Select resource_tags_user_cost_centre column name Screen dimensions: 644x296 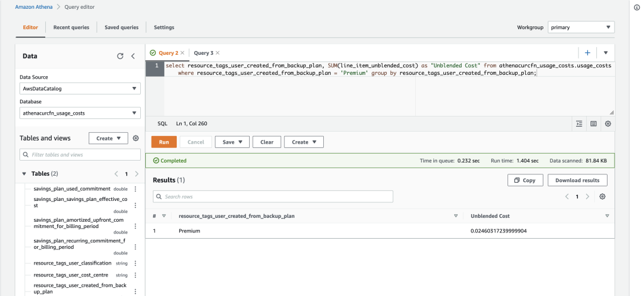[x=70, y=275]
